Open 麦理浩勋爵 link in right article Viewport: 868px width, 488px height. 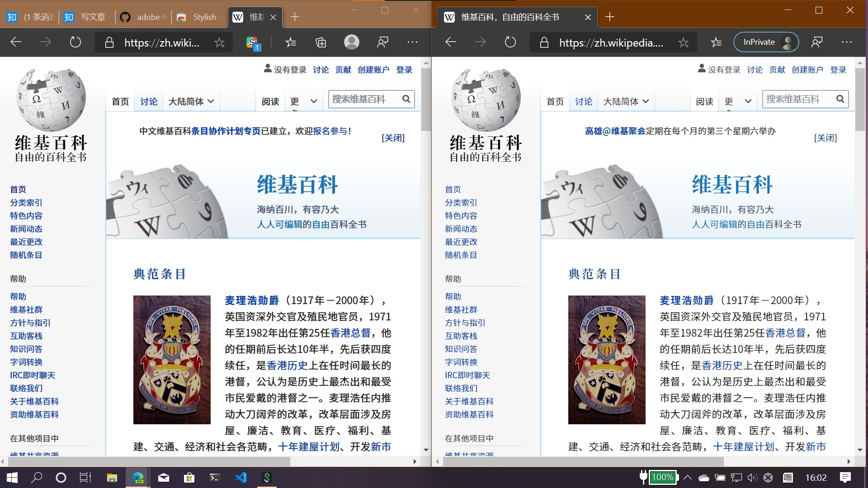point(687,300)
